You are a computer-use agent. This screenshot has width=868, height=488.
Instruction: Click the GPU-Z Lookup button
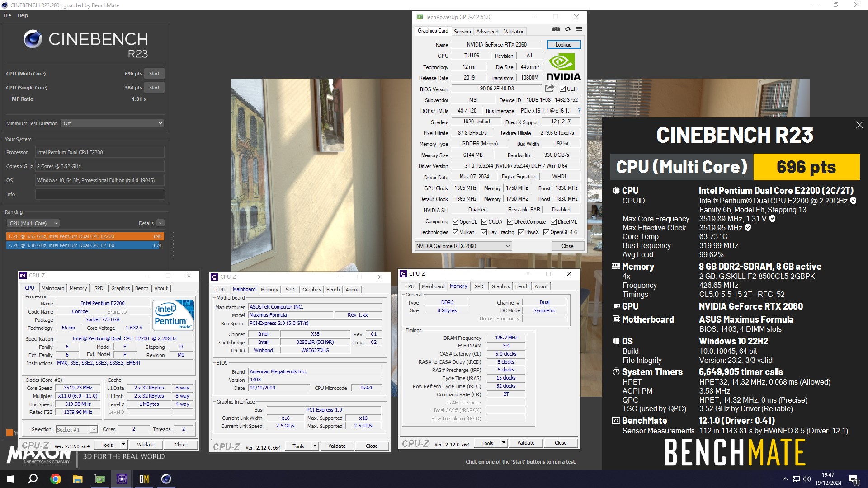tap(563, 45)
